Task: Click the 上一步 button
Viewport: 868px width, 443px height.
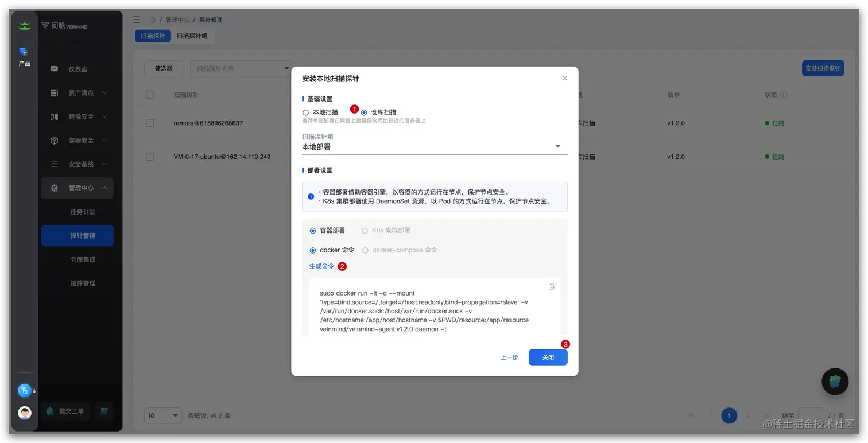Action: [509, 357]
